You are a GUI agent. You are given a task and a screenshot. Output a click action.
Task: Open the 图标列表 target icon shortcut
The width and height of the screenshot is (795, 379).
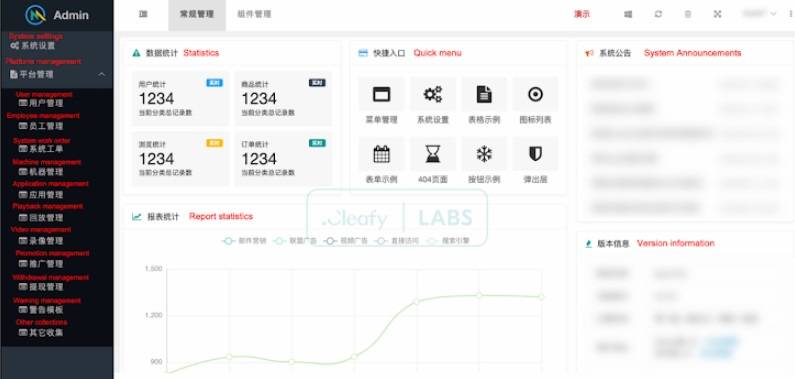(535, 94)
